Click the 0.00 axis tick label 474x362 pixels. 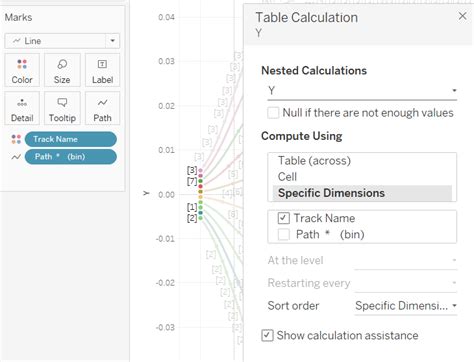(166, 195)
